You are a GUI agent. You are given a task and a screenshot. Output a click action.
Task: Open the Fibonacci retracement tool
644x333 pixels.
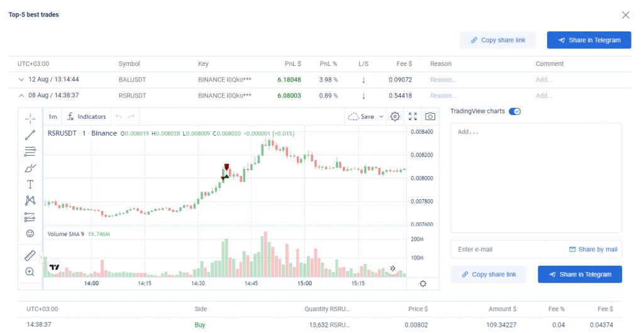(x=30, y=151)
